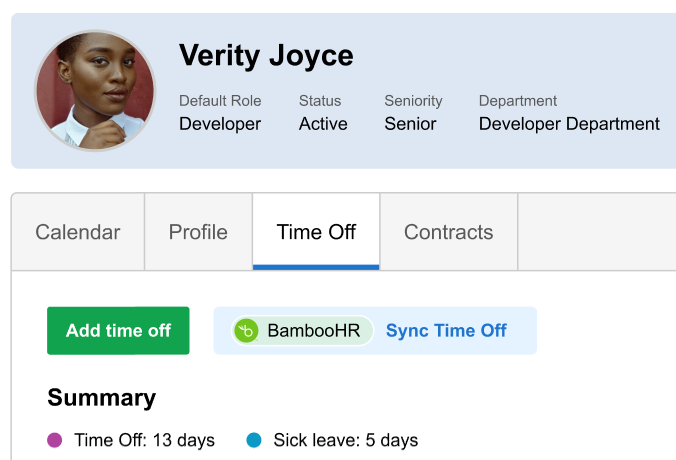Click the green BambooHR logo icon
Viewport: 676px width, 460px height.
tap(246, 331)
